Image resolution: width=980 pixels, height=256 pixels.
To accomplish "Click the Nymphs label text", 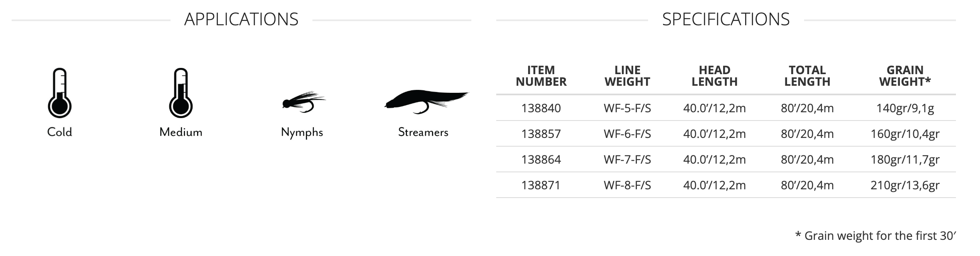I will (x=302, y=132).
